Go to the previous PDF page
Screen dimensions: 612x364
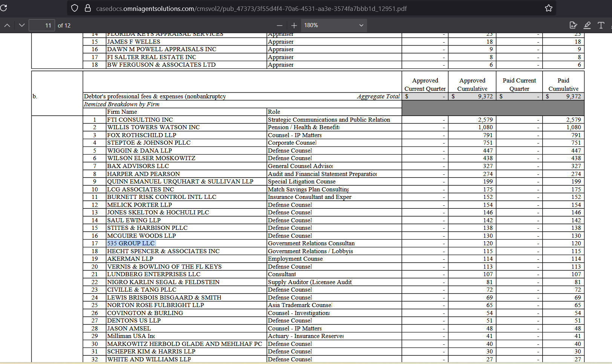(7, 25)
